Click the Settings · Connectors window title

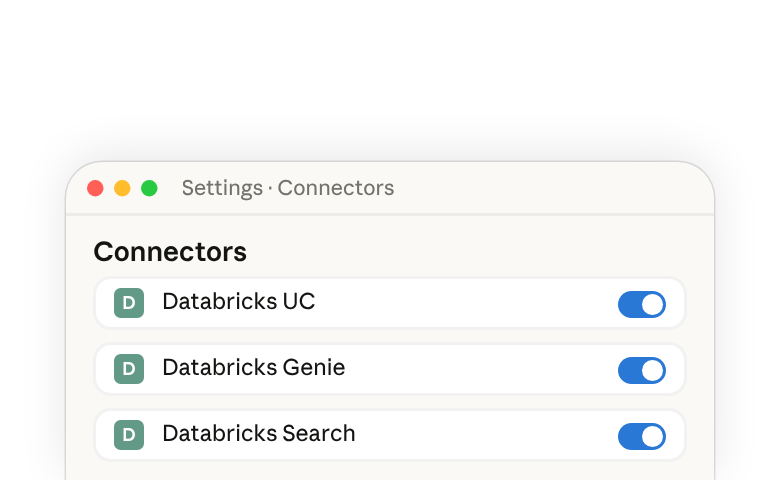[288, 188]
